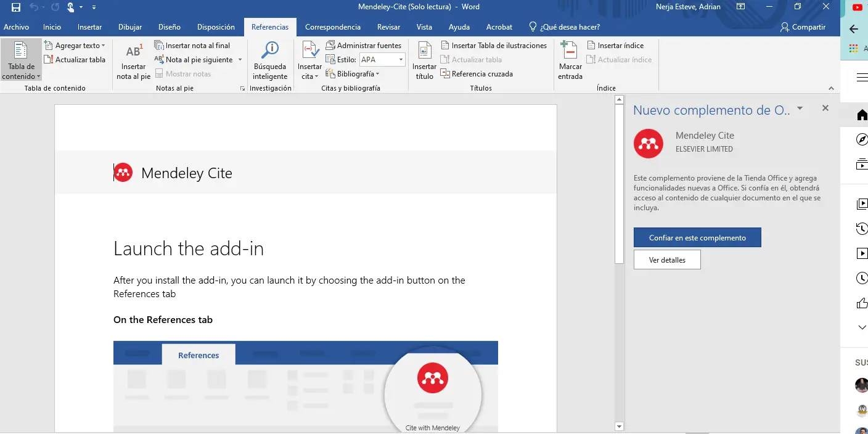Open the Dibujar ribbon tab

[x=130, y=27]
